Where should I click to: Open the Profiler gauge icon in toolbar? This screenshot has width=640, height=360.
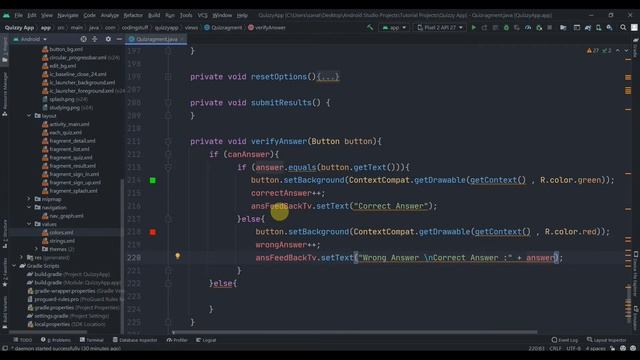tap(528, 27)
